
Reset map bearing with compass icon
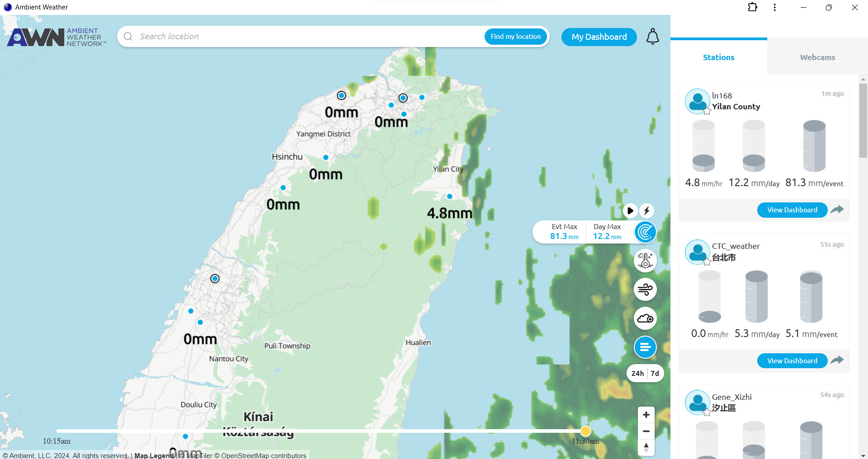(646, 447)
